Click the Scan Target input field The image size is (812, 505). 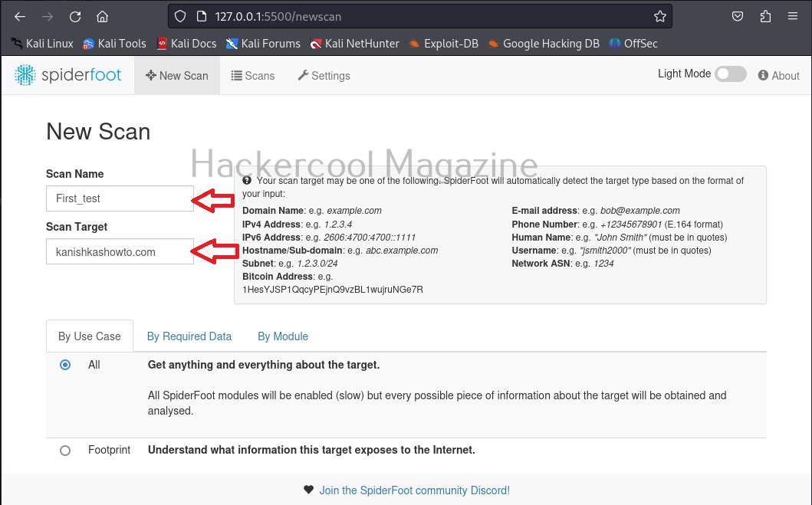coord(120,252)
